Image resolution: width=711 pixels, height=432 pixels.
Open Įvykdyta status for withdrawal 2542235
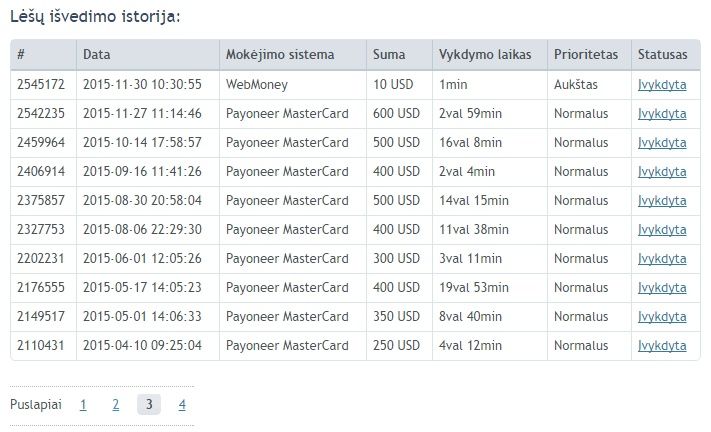tap(662, 114)
